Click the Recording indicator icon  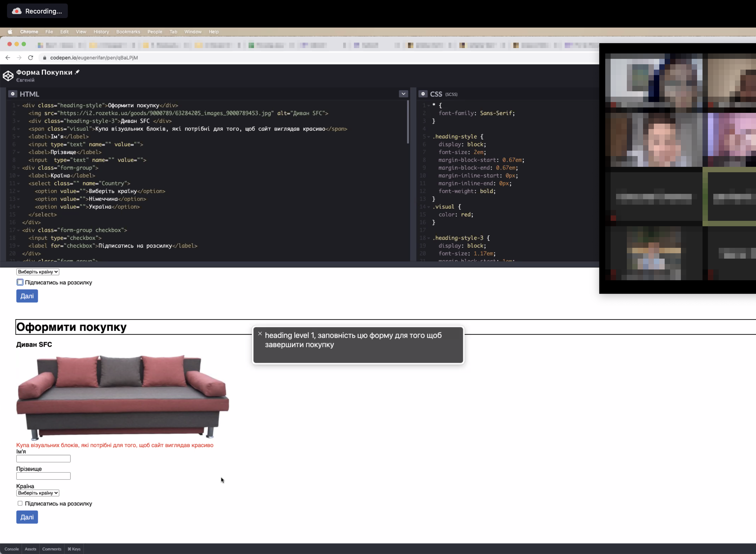tap(17, 11)
